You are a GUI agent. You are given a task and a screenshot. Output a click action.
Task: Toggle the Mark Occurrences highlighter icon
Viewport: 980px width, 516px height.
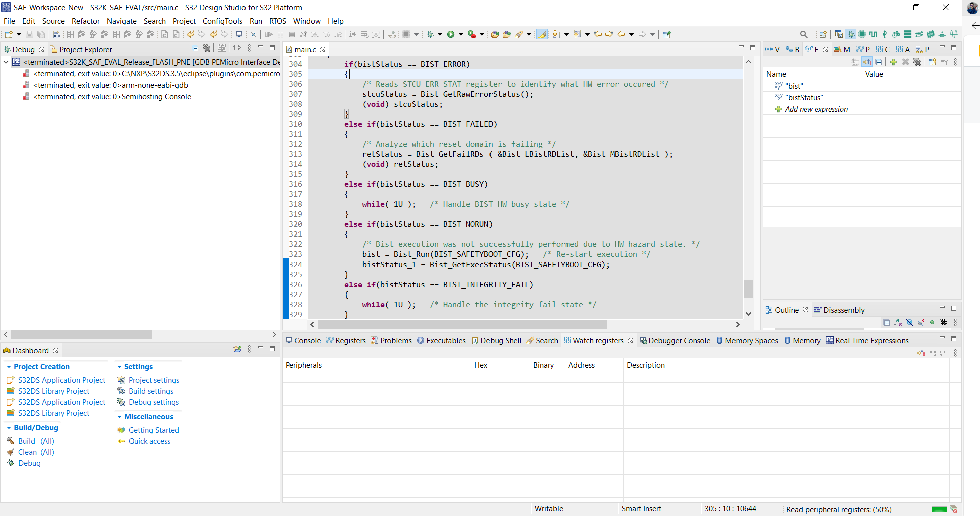[543, 34]
